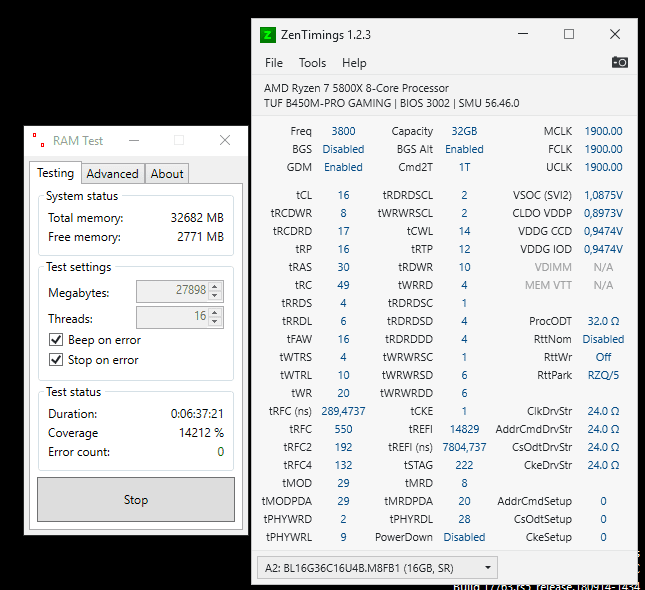Viewport: 645px width, 590px height.
Task: Click the tPHYRDL value 28
Action: tap(464, 519)
